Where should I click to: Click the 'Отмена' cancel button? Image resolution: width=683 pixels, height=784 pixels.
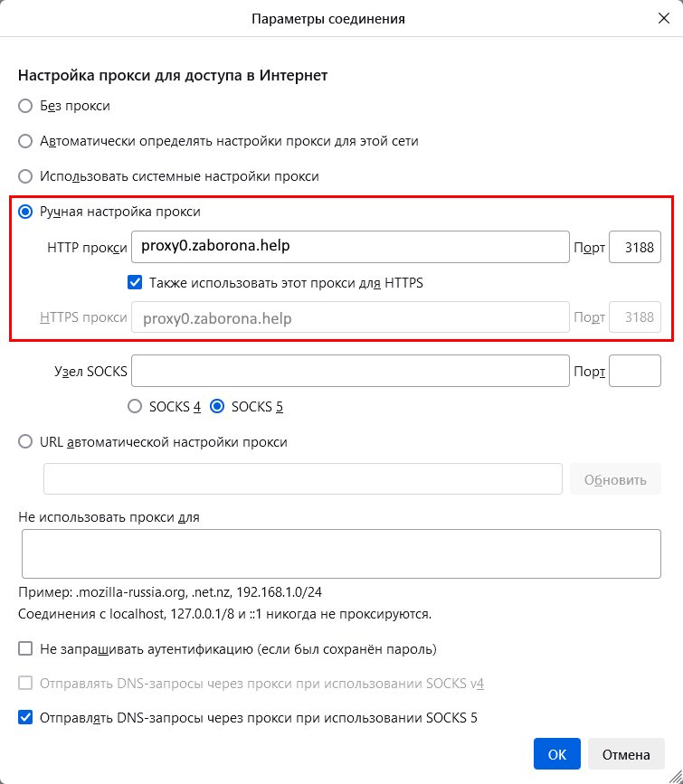[626, 754]
